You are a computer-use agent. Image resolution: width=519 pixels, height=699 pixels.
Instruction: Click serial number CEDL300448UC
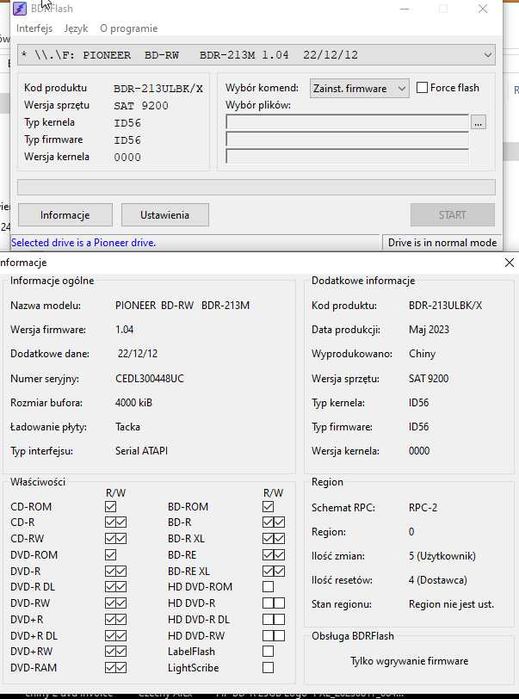pos(149,378)
